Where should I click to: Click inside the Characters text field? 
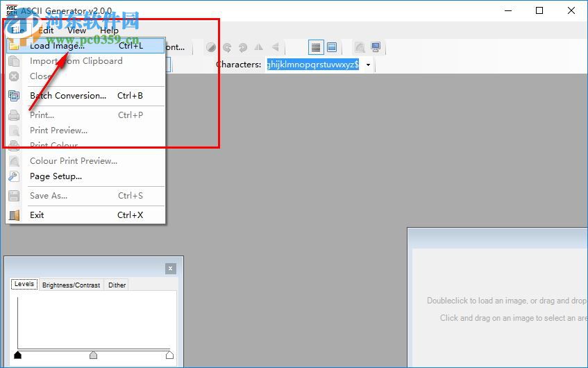[314, 65]
